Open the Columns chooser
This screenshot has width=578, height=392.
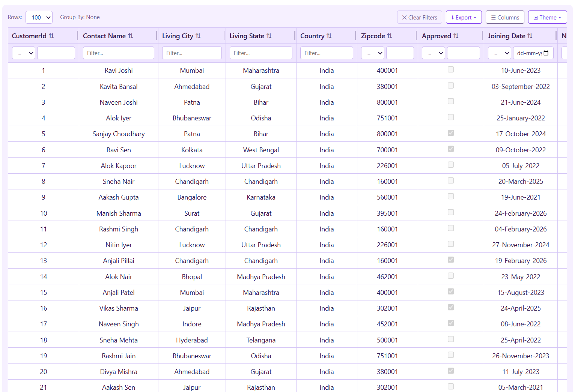click(x=505, y=17)
